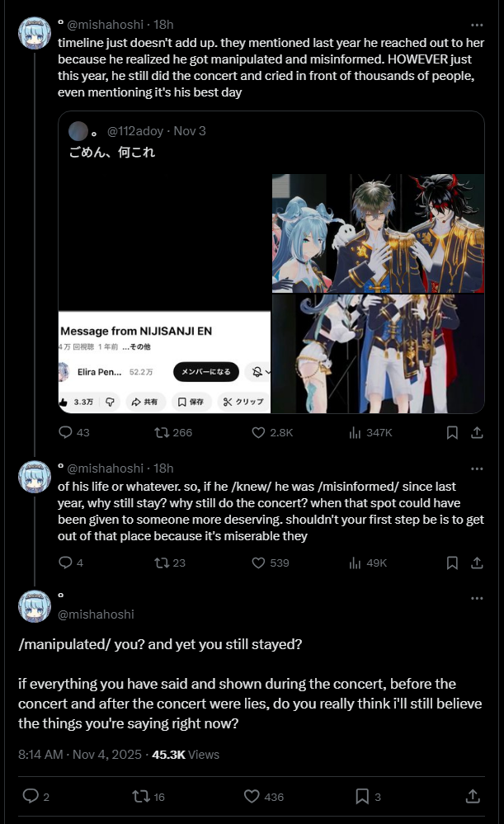Retweet the first tweet showing 266 reposts

(x=173, y=432)
